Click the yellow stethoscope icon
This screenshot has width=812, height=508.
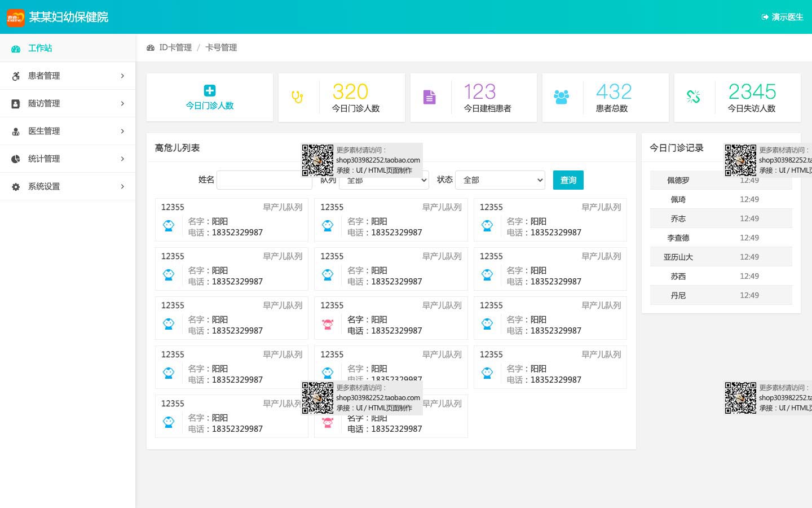click(x=297, y=97)
